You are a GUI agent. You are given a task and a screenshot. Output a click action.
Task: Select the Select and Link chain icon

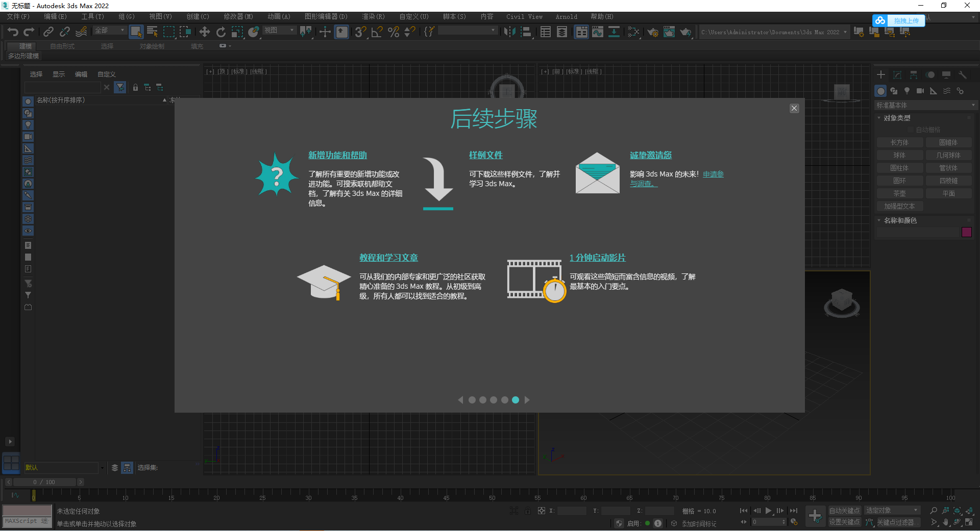[48, 32]
